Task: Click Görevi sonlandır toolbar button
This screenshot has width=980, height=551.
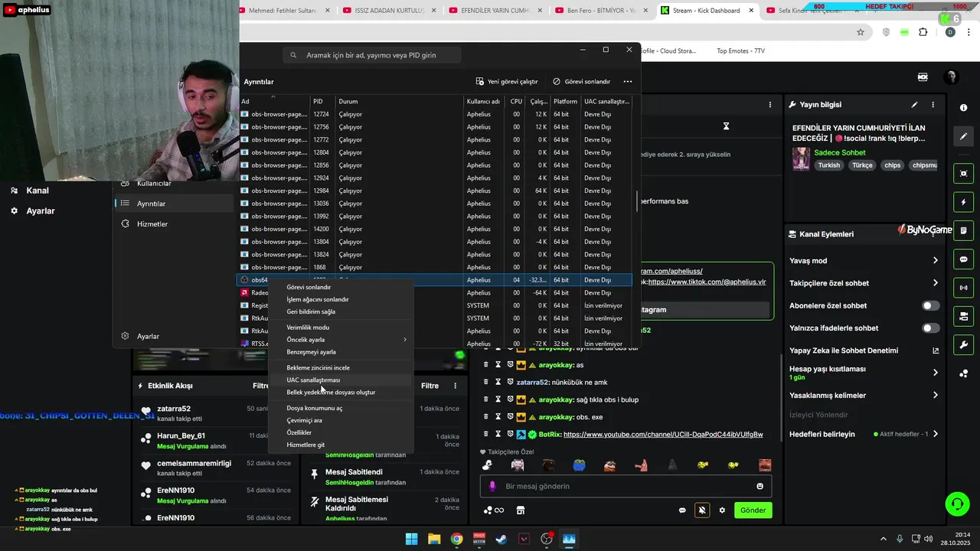Action: point(582,81)
